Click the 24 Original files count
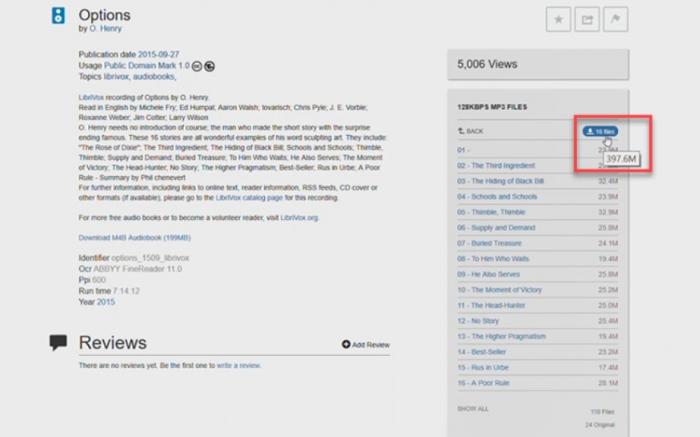Image resolution: width=700 pixels, height=437 pixels. pyautogui.click(x=600, y=425)
